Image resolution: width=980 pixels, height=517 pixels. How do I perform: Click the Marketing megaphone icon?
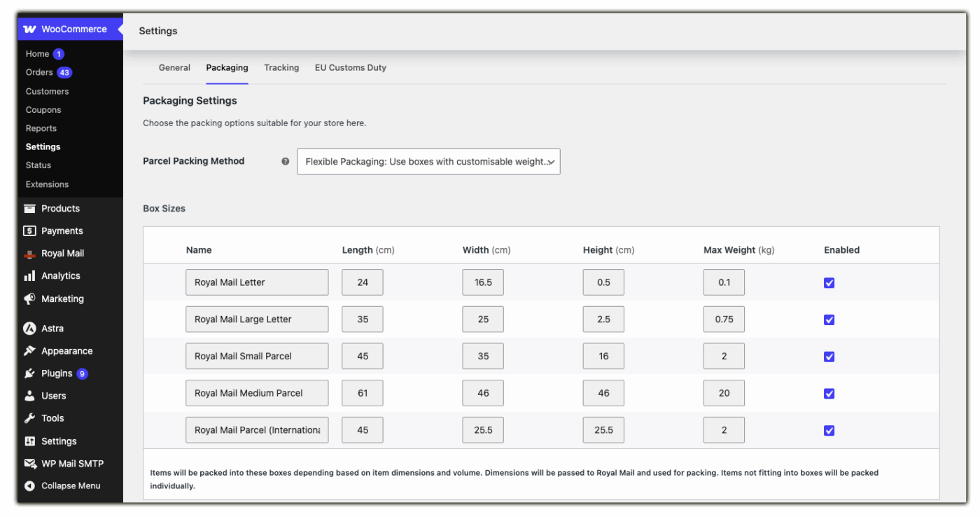[29, 298]
